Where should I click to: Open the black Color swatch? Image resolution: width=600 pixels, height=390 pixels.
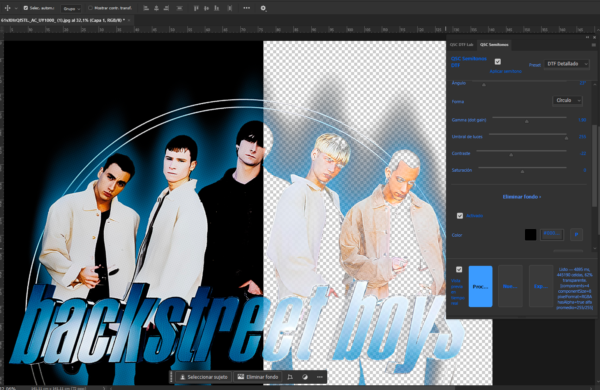(530, 235)
